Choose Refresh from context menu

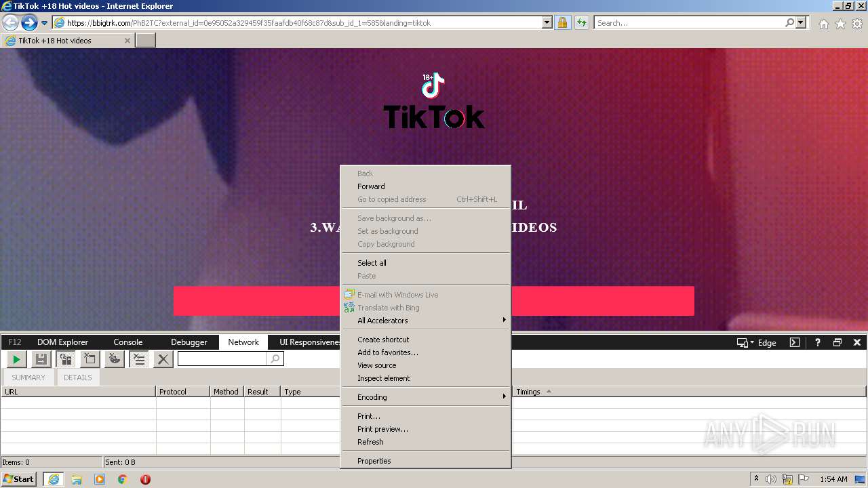[x=426, y=442]
